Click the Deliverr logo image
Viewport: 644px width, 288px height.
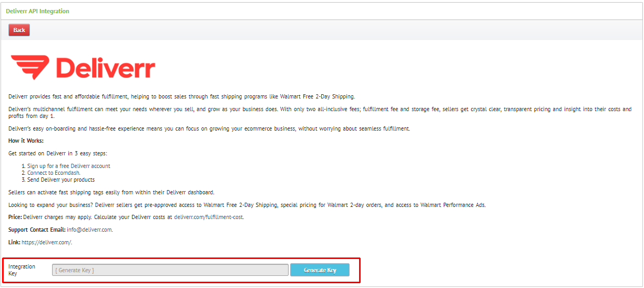coord(83,68)
